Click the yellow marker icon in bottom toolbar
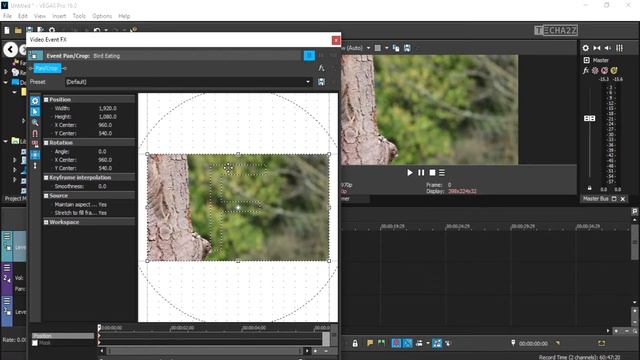The height and width of the screenshot is (360, 640). [370, 343]
